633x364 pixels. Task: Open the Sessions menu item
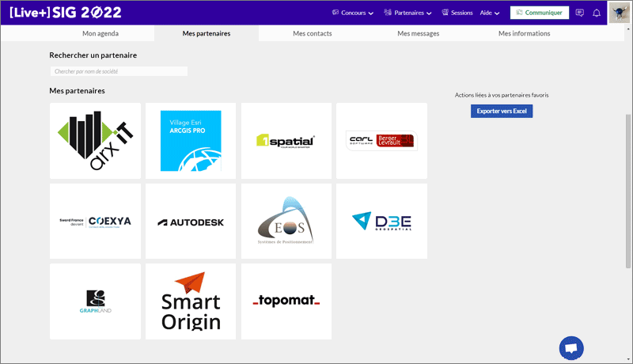click(x=457, y=13)
